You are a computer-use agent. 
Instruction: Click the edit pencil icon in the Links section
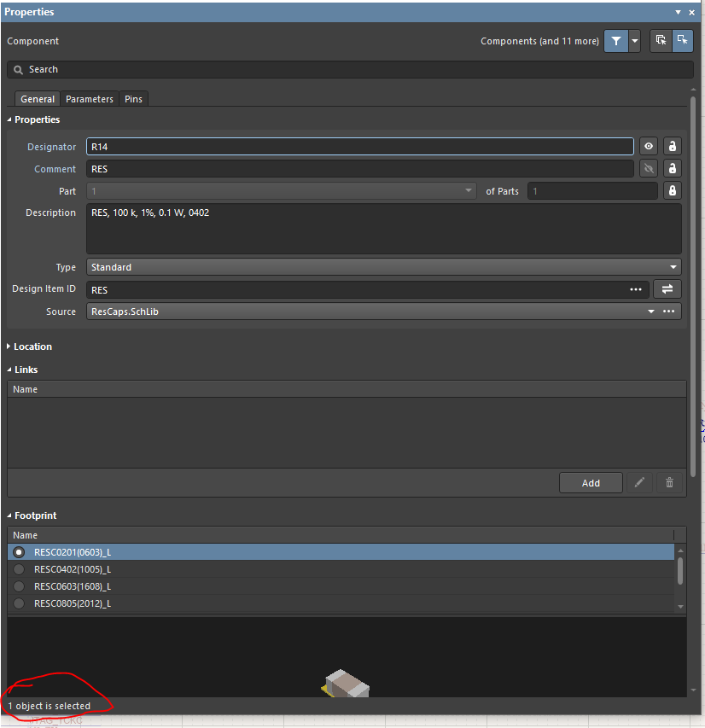click(640, 482)
